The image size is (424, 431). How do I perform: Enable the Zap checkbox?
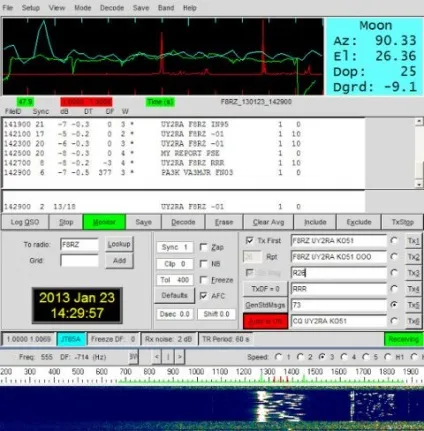point(203,247)
